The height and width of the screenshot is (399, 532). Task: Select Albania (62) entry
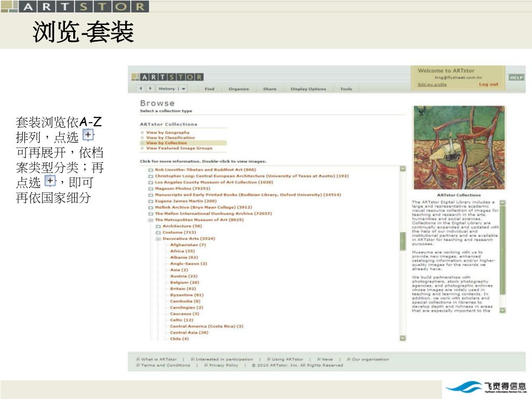click(184, 258)
